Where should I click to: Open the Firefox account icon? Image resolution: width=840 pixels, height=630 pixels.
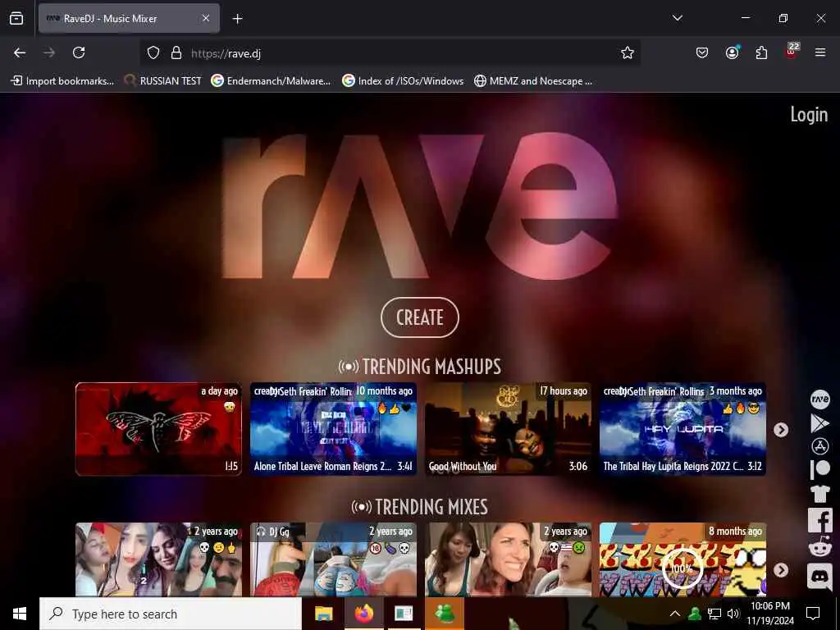tap(732, 52)
